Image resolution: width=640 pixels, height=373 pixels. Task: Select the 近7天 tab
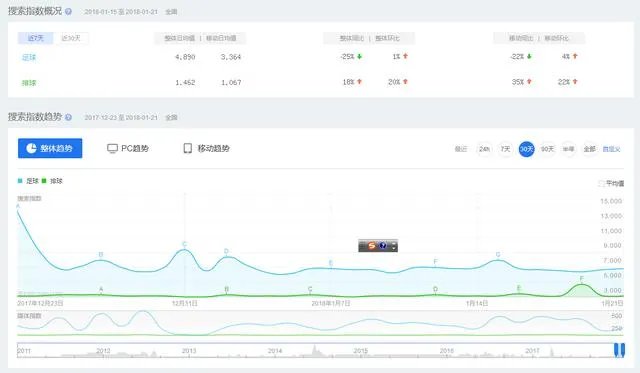pos(36,38)
